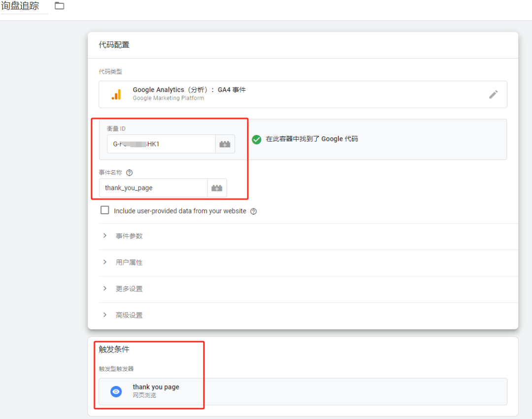Image resolution: width=532 pixels, height=419 pixels.
Task: Click the 代码配置 heading
Action: tap(114, 45)
